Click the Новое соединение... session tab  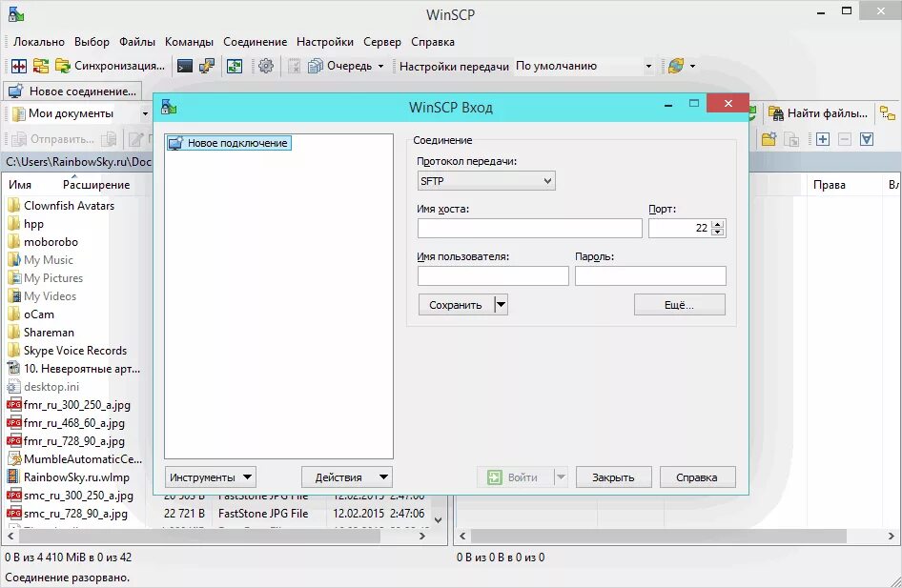click(73, 91)
